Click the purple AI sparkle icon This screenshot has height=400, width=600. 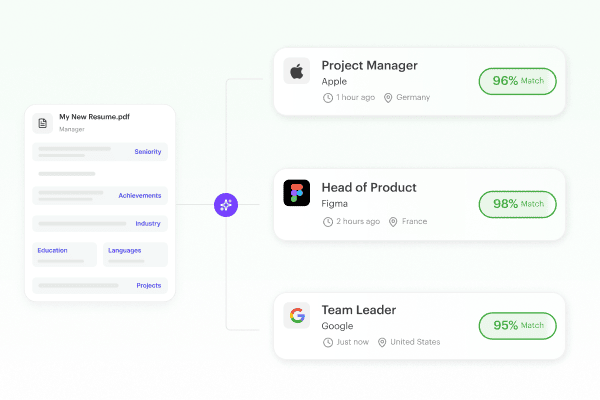226,205
